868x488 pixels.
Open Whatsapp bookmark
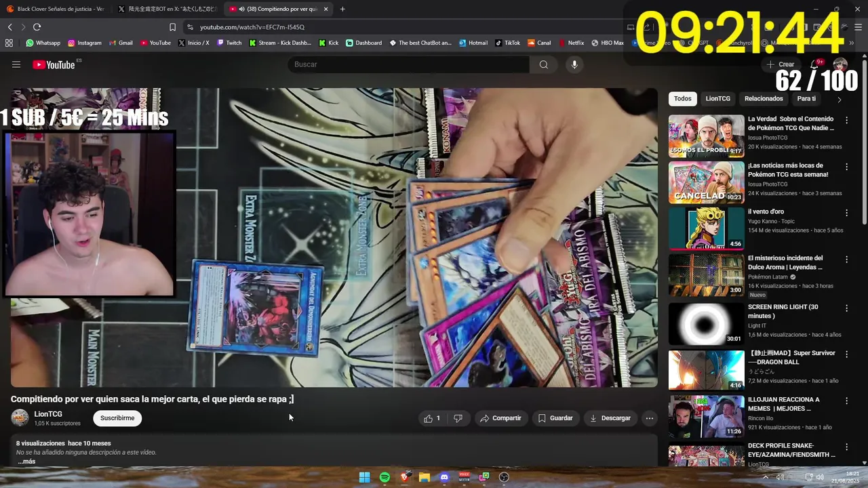tap(43, 43)
